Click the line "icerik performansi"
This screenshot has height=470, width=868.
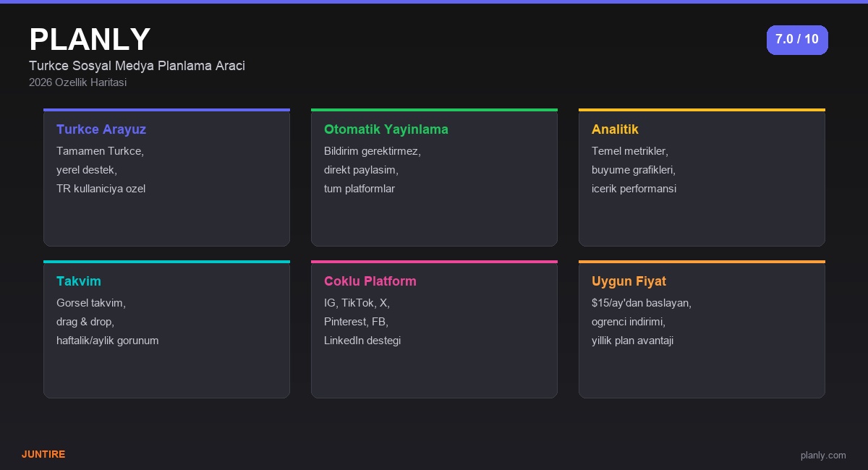634,189
